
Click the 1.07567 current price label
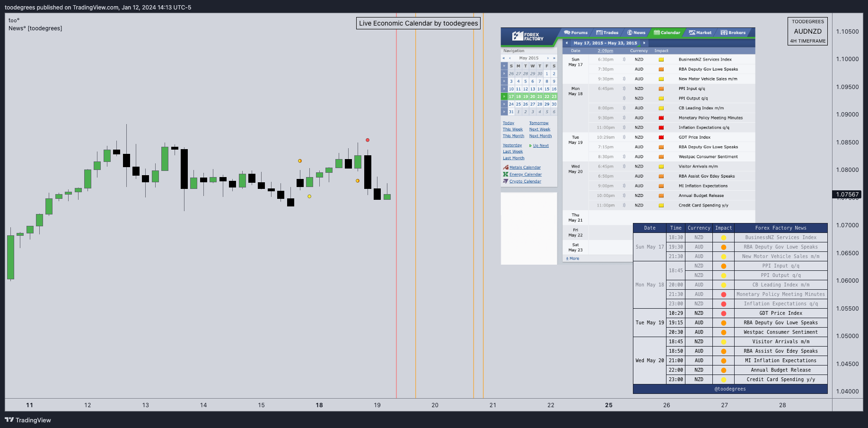pos(847,195)
